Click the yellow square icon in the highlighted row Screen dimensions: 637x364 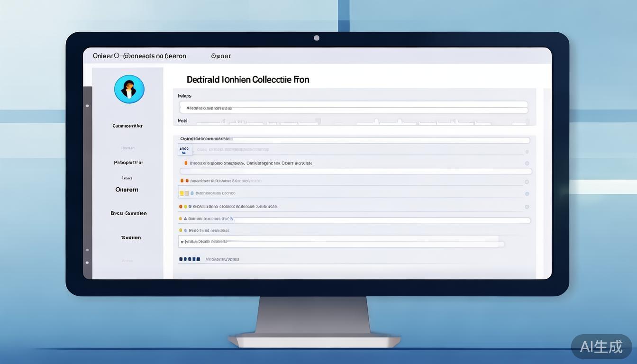pos(182,193)
